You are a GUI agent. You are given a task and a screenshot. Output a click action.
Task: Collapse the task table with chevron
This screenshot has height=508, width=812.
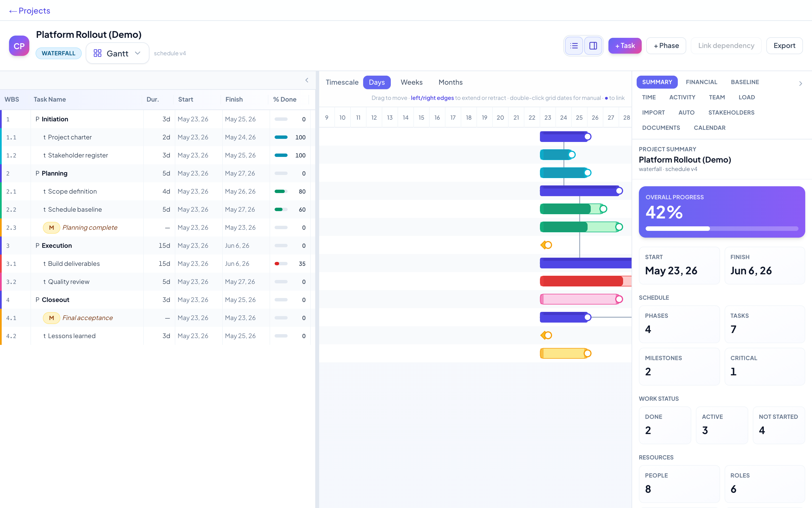click(x=307, y=80)
